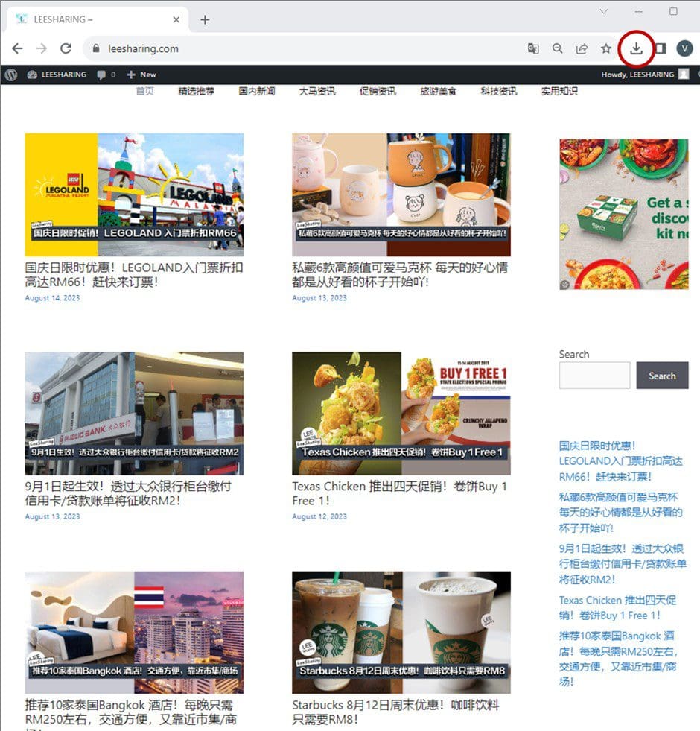Close the LEESHARING browser tab
The image size is (700, 731).
coord(176,19)
